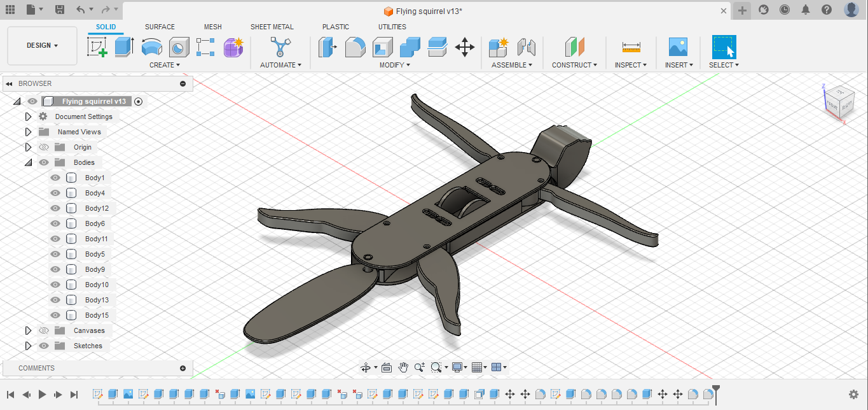Activate the Move/Copy tool
This screenshot has height=410, width=868.
coord(465,47)
